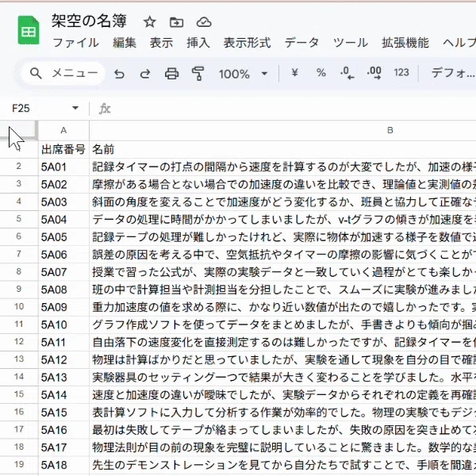Image resolution: width=476 pixels, height=476 pixels.
Task: Click comment starting 記録タイマーの打点
Action: (x=282, y=167)
